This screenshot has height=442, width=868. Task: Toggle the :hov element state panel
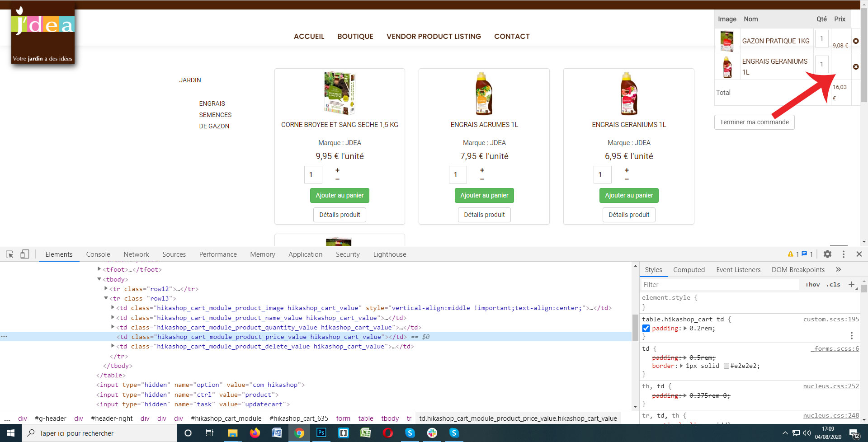pos(812,285)
